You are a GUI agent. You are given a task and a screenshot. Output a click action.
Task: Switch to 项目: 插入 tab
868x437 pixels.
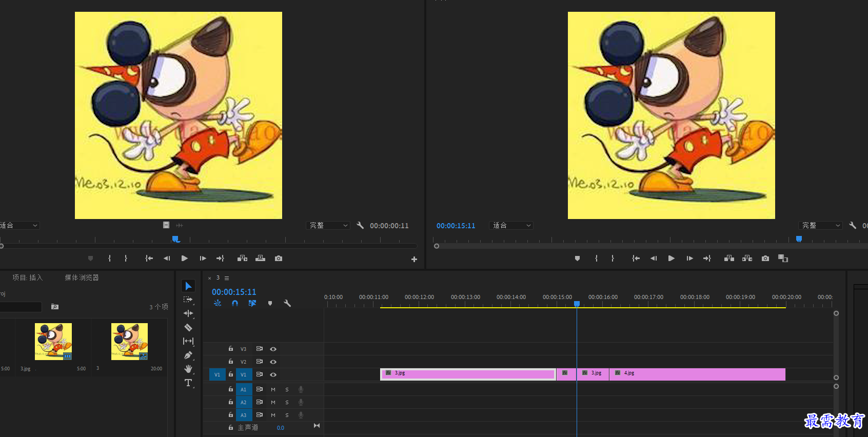28,277
